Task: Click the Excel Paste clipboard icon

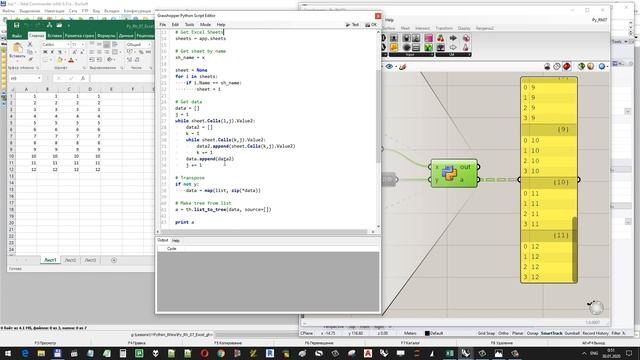Action: (18, 48)
